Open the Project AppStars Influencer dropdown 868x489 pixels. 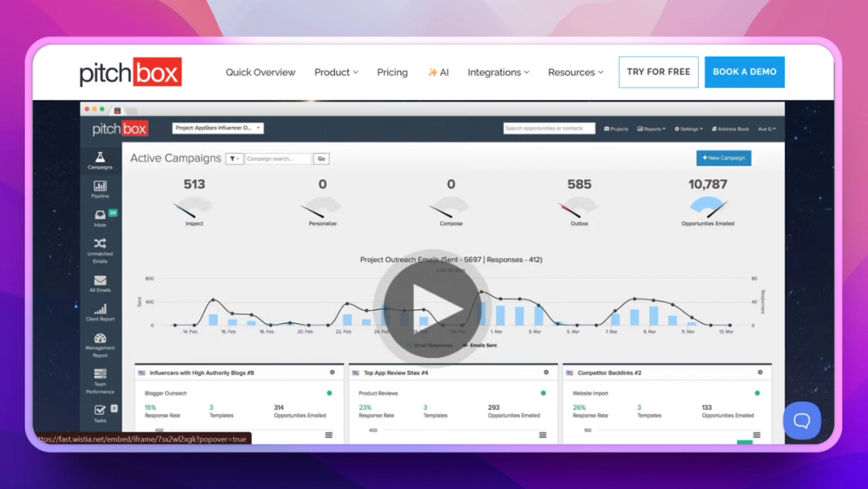tap(218, 128)
